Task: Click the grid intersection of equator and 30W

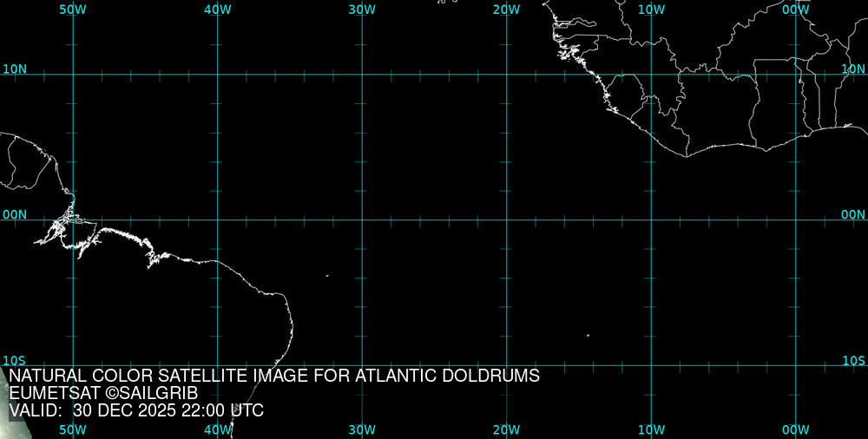Action: pyautogui.click(x=362, y=219)
